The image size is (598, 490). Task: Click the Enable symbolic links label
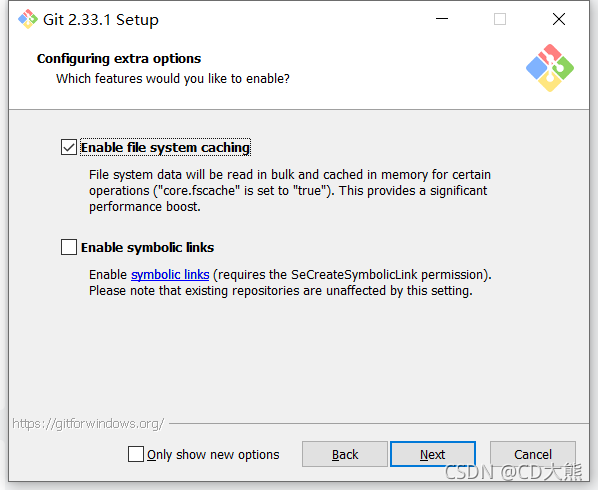point(147,247)
